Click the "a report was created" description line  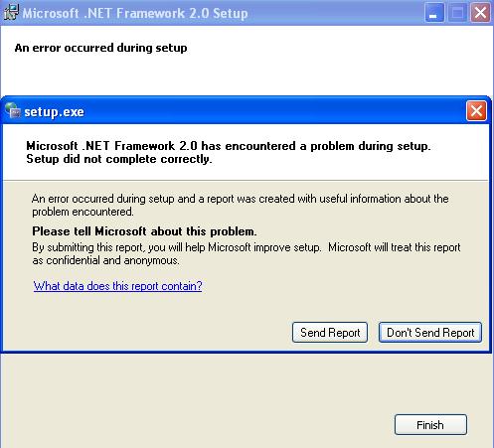tap(241, 199)
